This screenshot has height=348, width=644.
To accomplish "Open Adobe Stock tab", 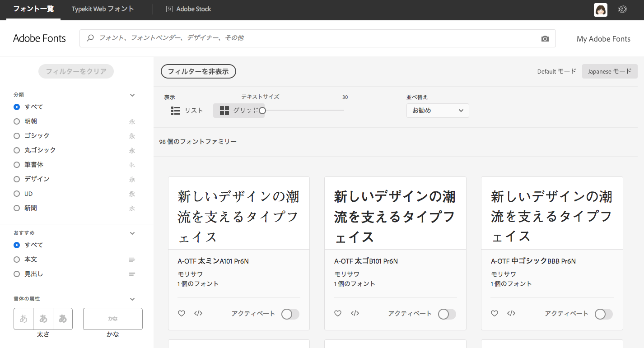I will tap(189, 9).
